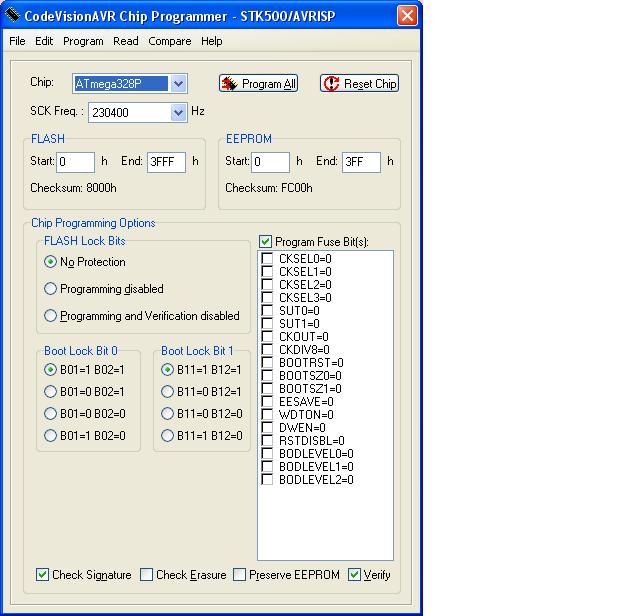Check the CKSEL1=0 fuse bit
640x616 pixels.
[x=267, y=271]
